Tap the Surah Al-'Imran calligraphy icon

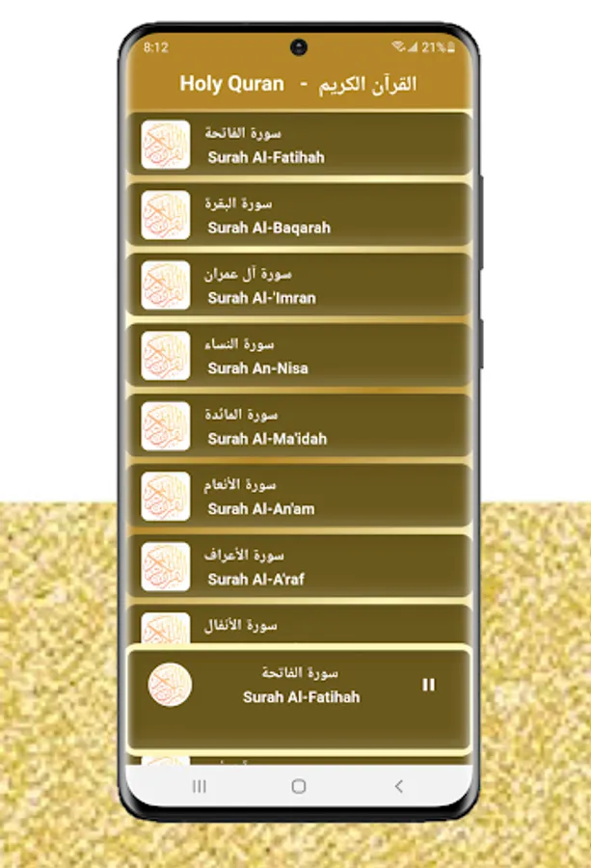coord(166,285)
